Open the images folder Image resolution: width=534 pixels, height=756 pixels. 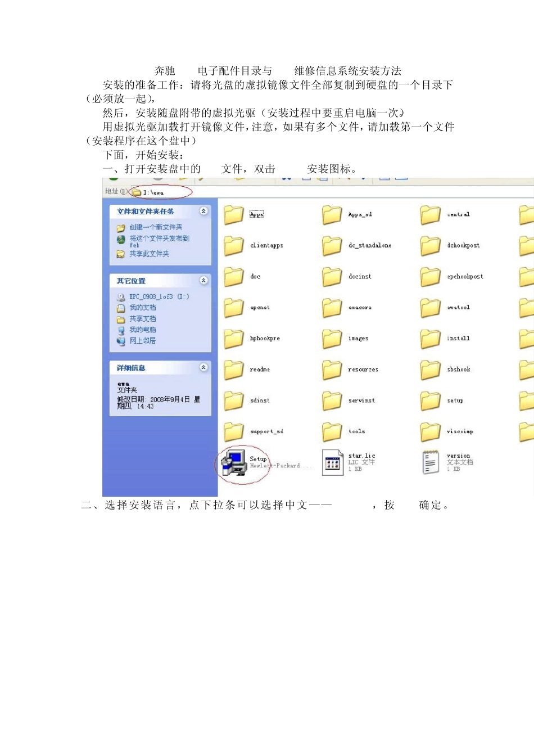pos(345,339)
